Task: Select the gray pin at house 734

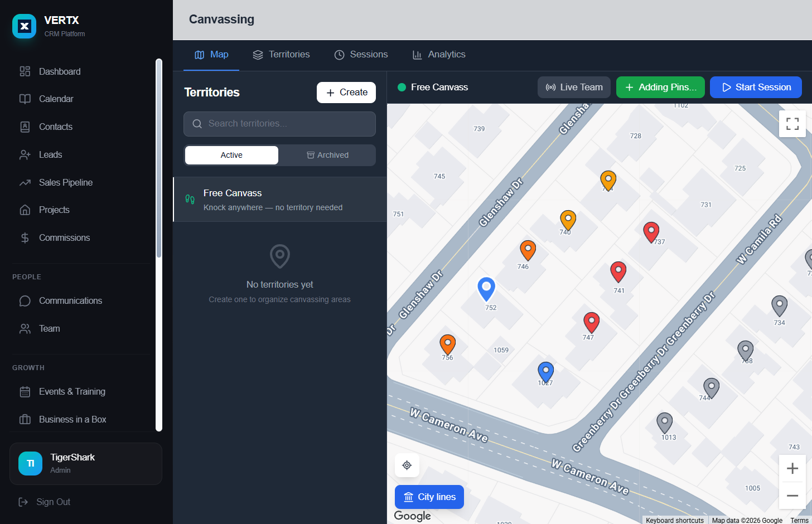Action: 779,305
